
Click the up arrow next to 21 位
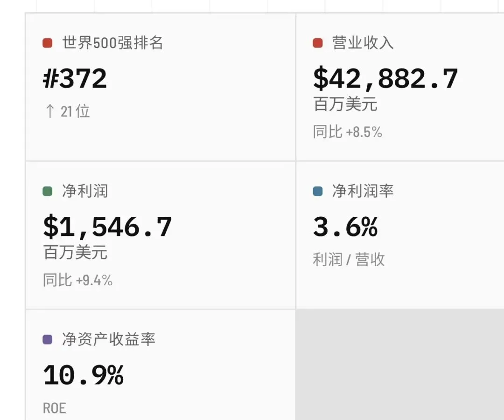[50, 111]
